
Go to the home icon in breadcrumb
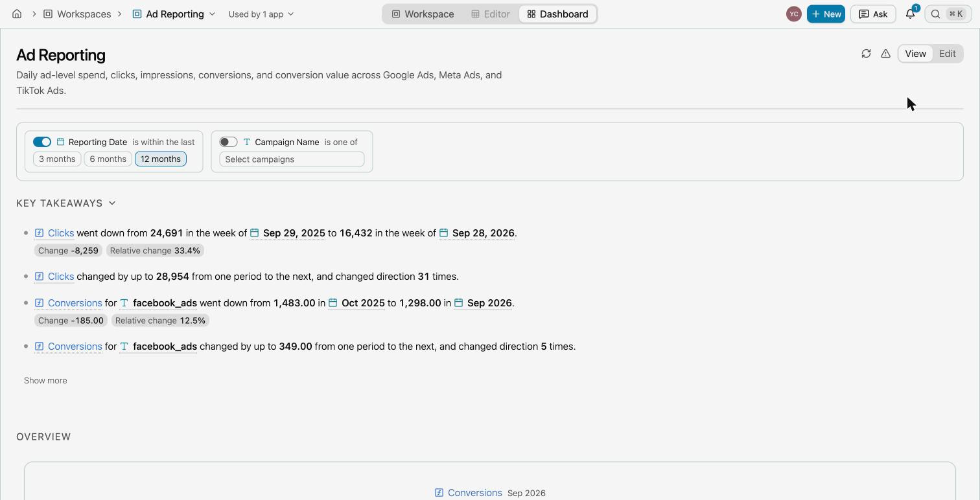[x=17, y=14]
